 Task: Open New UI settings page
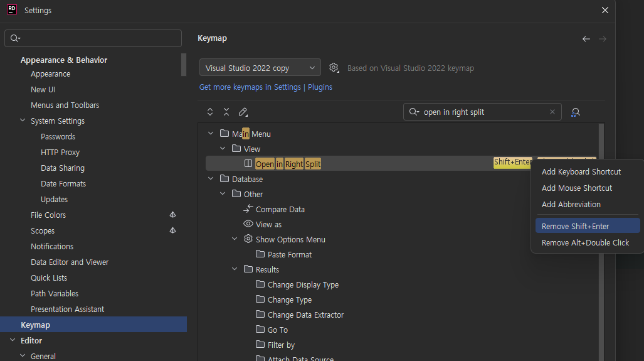[x=43, y=90]
